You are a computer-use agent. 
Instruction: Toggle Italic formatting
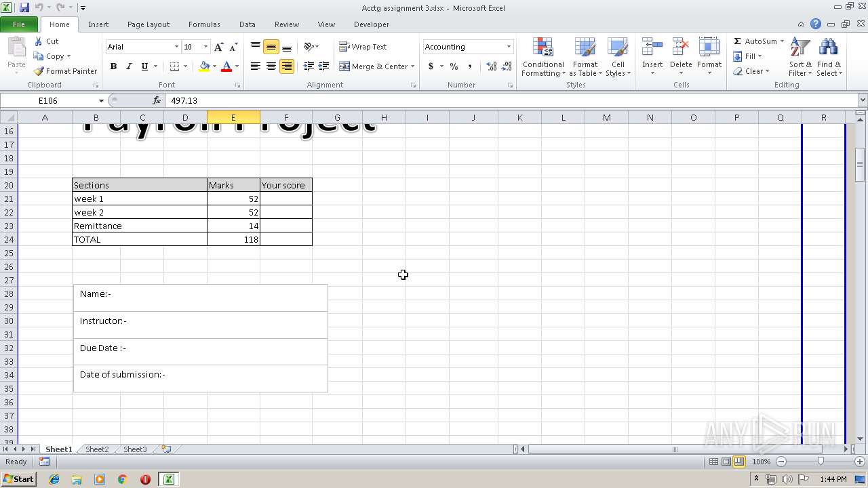pyautogui.click(x=129, y=66)
